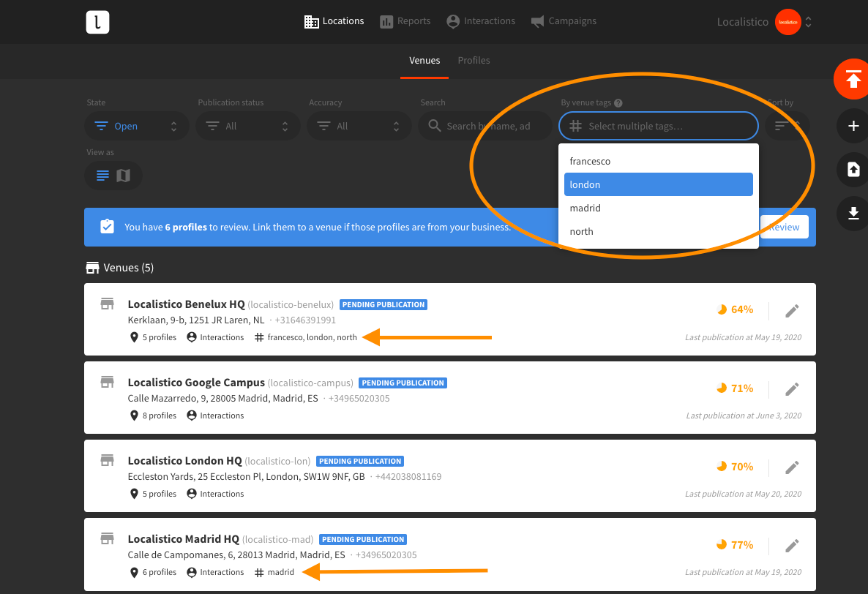Choose the london tag option
Viewport: 868px width, 594px height.
[658, 184]
